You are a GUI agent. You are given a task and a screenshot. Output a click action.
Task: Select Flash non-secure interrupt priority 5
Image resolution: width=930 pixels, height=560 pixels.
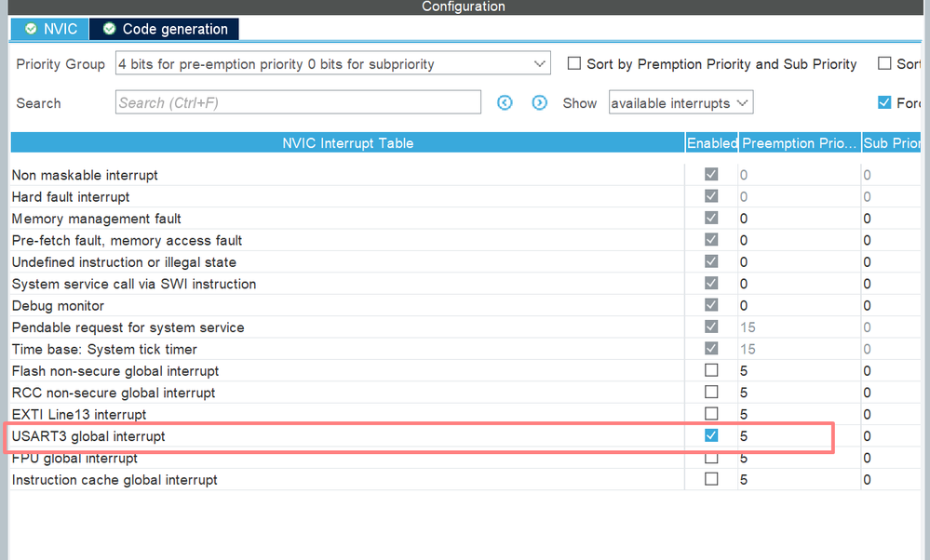click(744, 371)
